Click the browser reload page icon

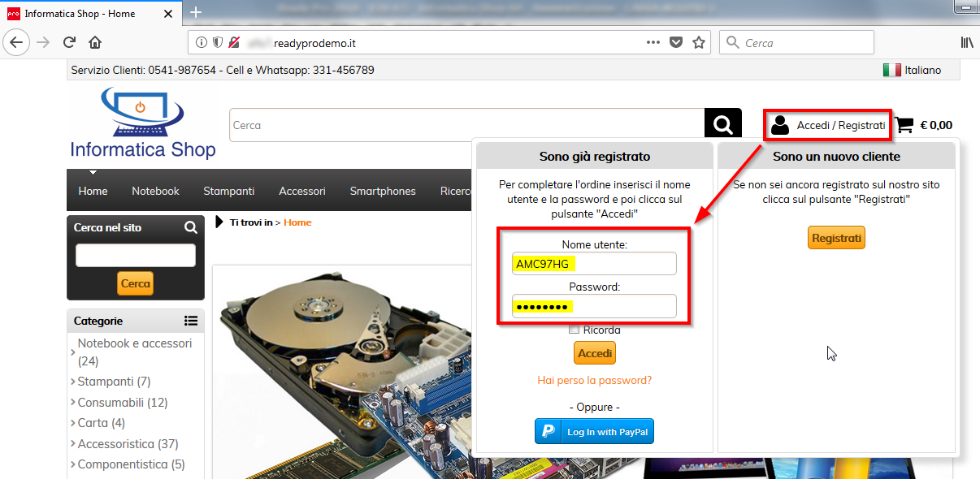(70, 42)
